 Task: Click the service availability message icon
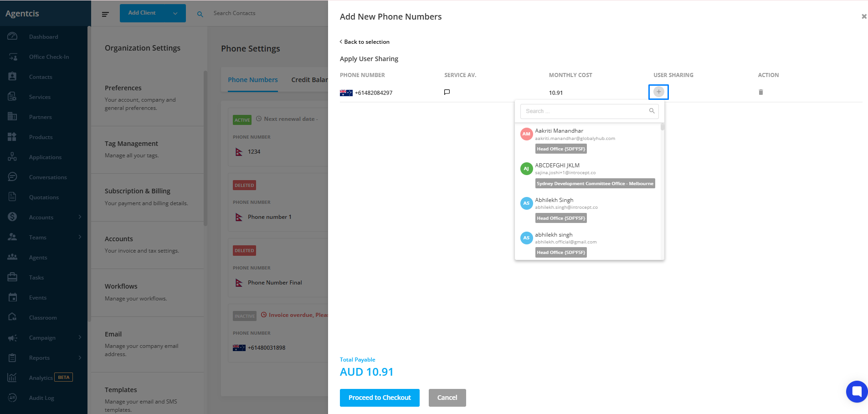(447, 92)
